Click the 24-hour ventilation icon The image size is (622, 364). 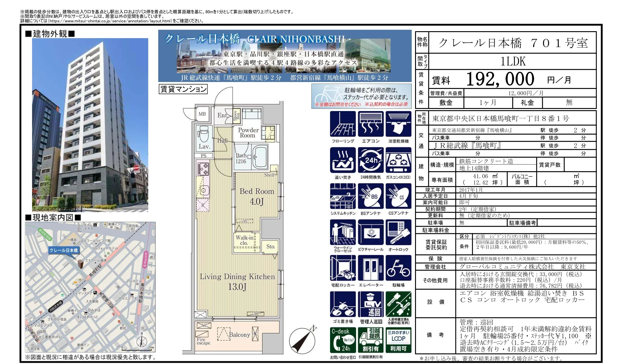click(371, 160)
